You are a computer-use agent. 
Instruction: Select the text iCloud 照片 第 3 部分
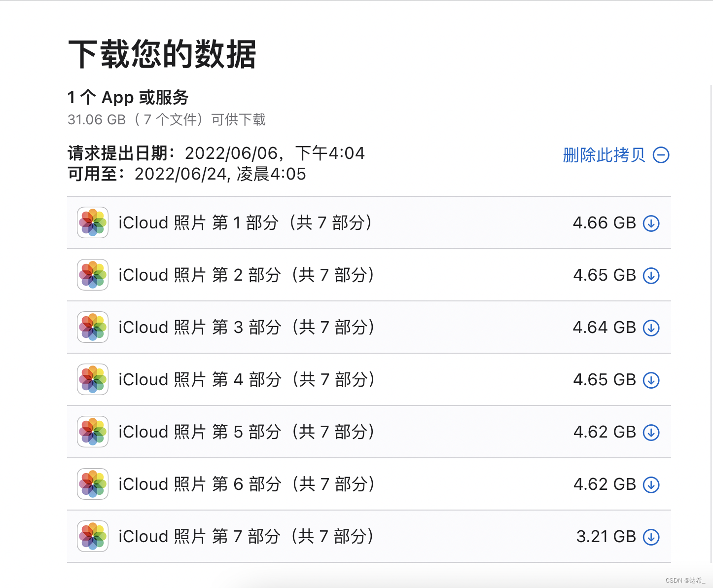tap(200, 328)
